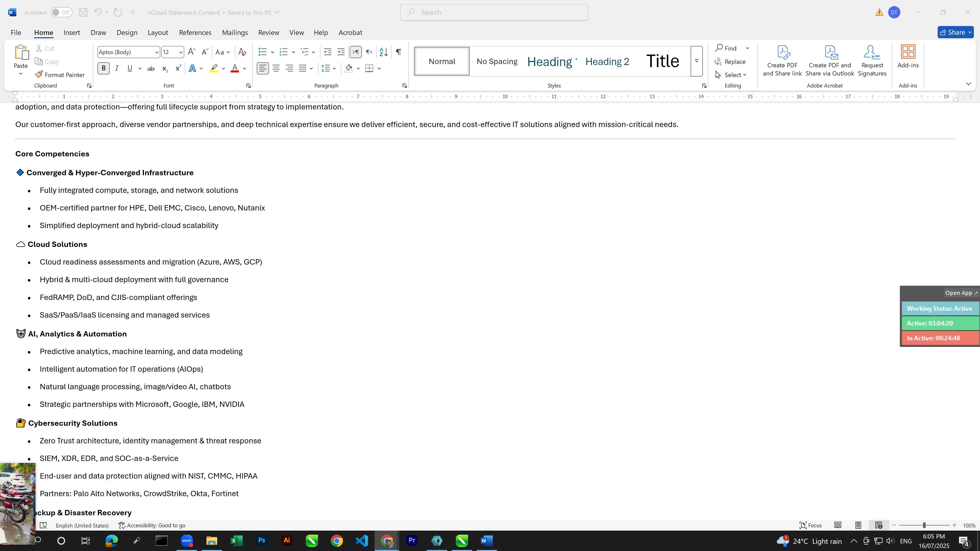The height and width of the screenshot is (551, 980).
Task: Toggle Underline formatting button
Action: (130, 68)
